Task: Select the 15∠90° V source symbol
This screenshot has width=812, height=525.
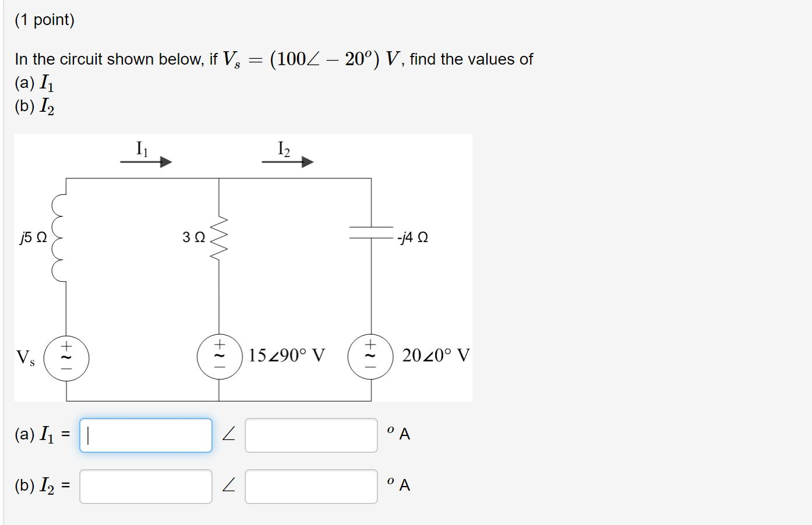Action: pyautogui.click(x=220, y=357)
